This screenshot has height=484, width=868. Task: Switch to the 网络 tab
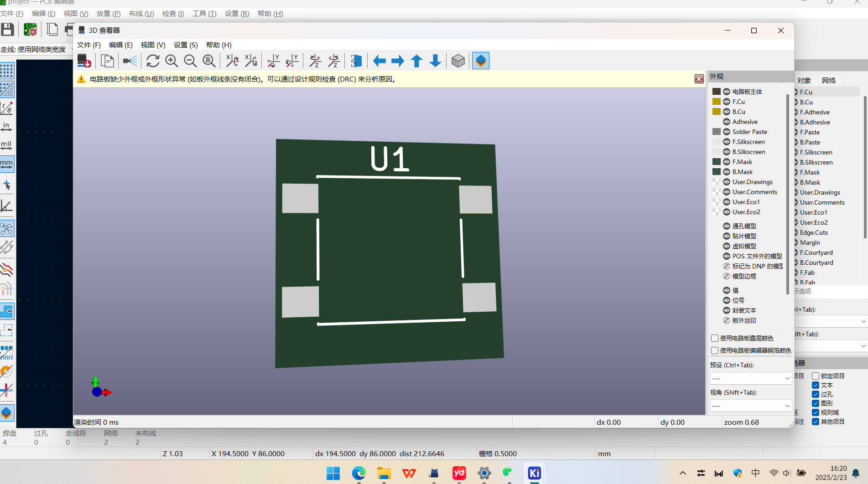pos(828,80)
